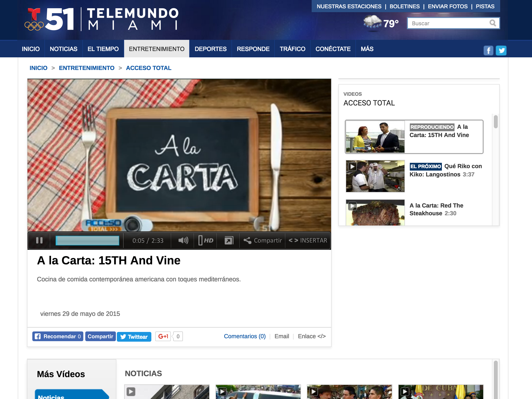Image resolution: width=532 pixels, height=399 pixels.
Task: Pause the video with the pause button
Action: click(39, 240)
